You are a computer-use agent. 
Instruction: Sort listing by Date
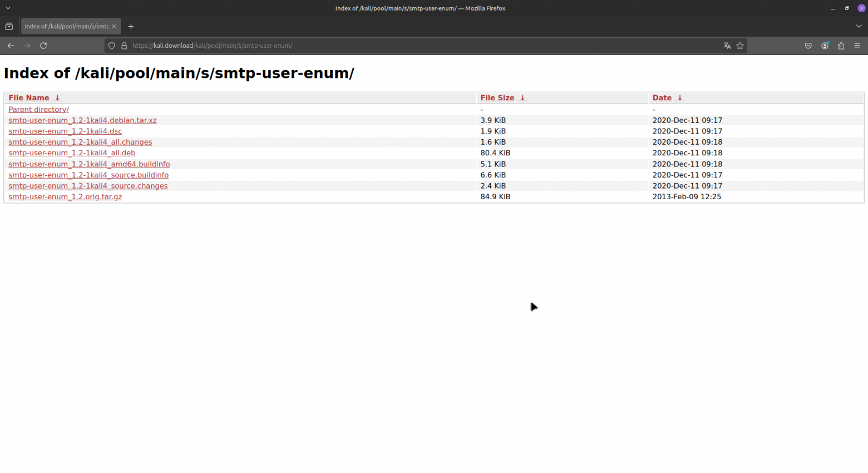tap(662, 98)
